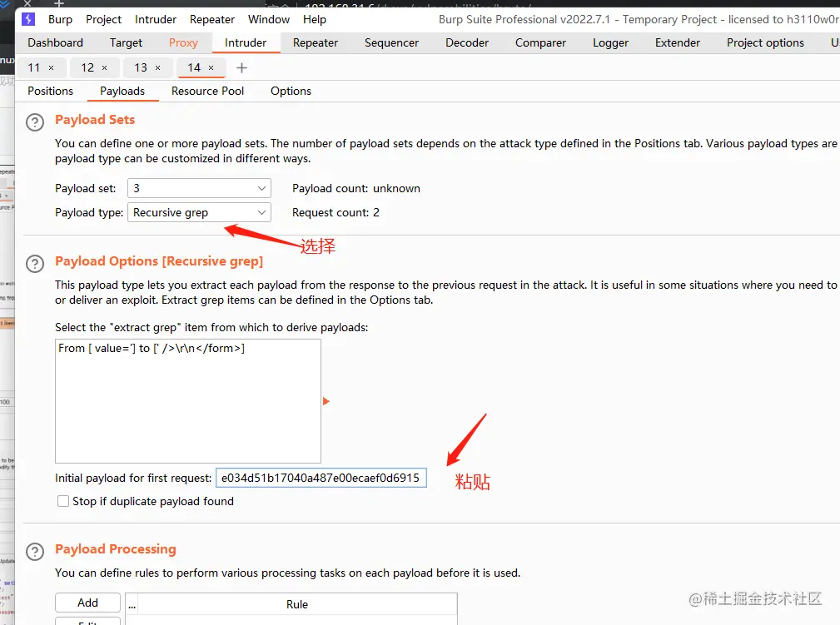The height and width of the screenshot is (625, 840).
Task: Close Intruder attack tab 11
Action: pyautogui.click(x=52, y=68)
